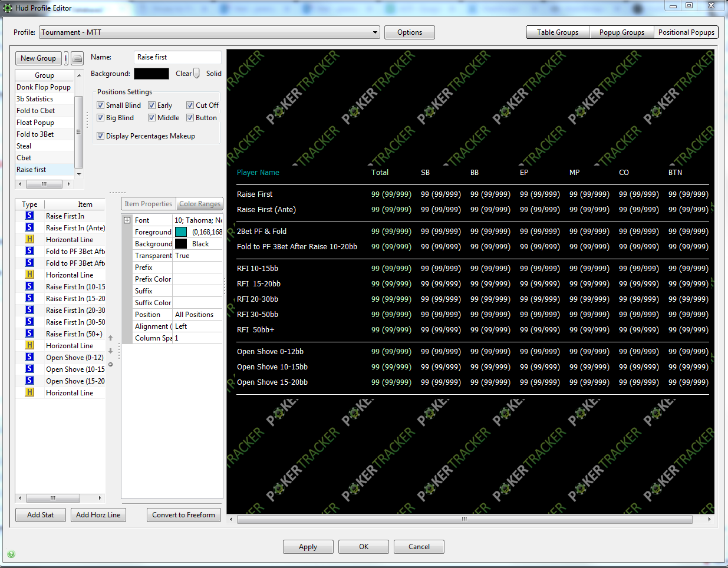Viewport: 728px width, 568px height.
Task: Apply the HUD profile changes
Action: point(308,547)
